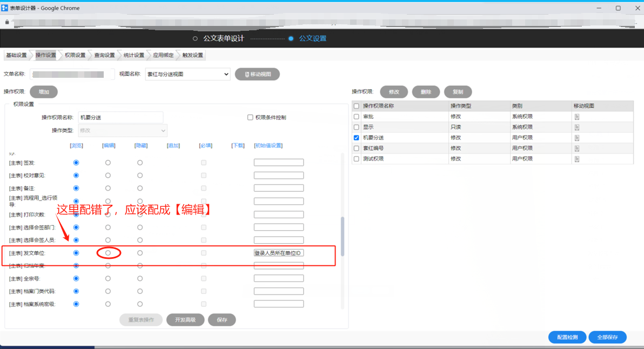Click the 删除 permission button
Viewport: 644px width, 349px height.
[426, 92]
